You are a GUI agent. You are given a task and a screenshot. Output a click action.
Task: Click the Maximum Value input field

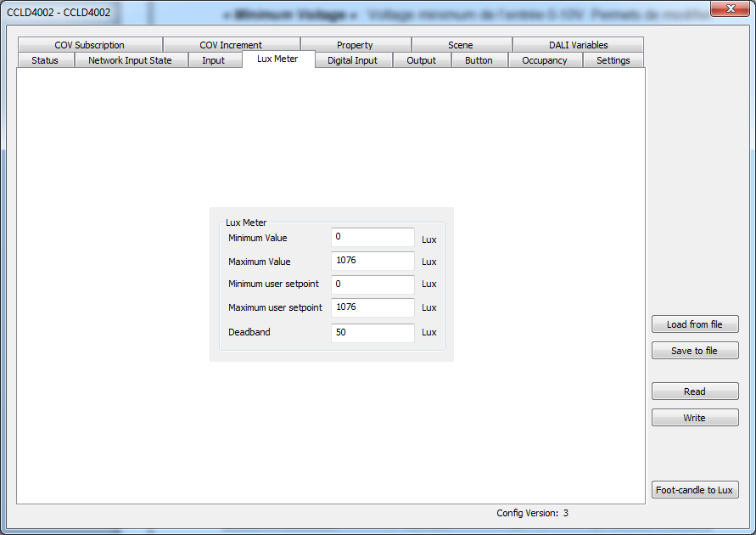point(372,261)
